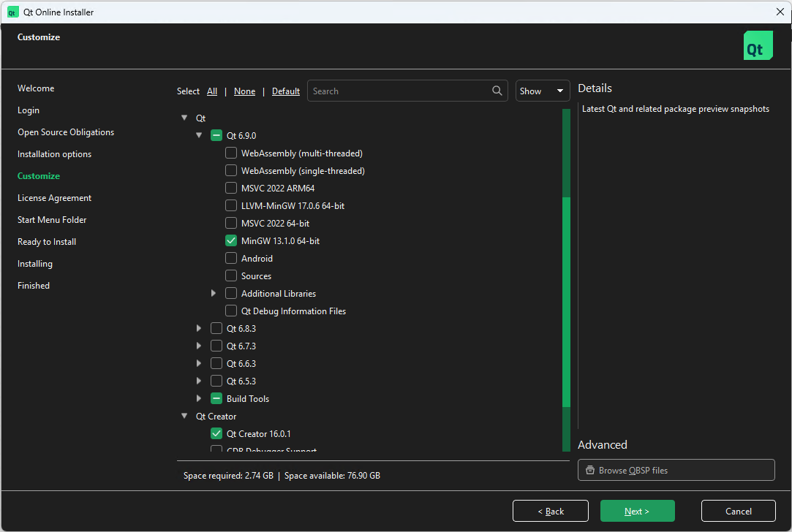The height and width of the screenshot is (532, 792).
Task: Select MSVC 2022 64-bit checkbox
Action: (231, 223)
